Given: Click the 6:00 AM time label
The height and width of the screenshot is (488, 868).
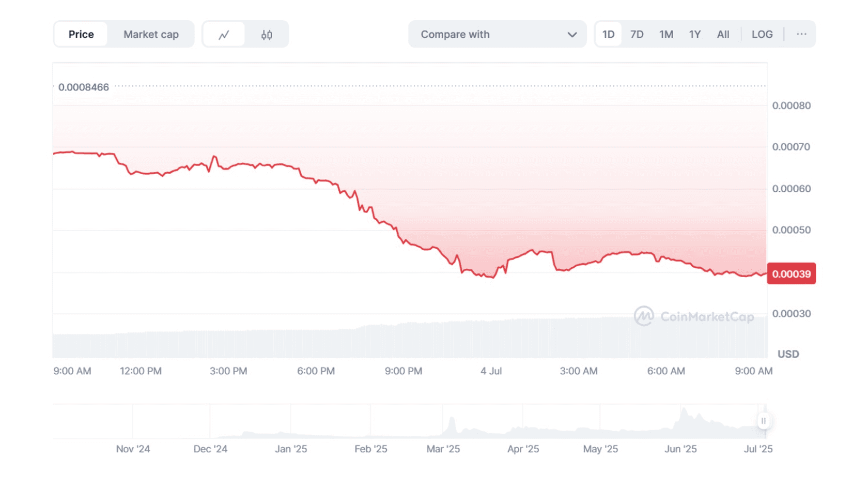Looking at the screenshot, I should [666, 371].
